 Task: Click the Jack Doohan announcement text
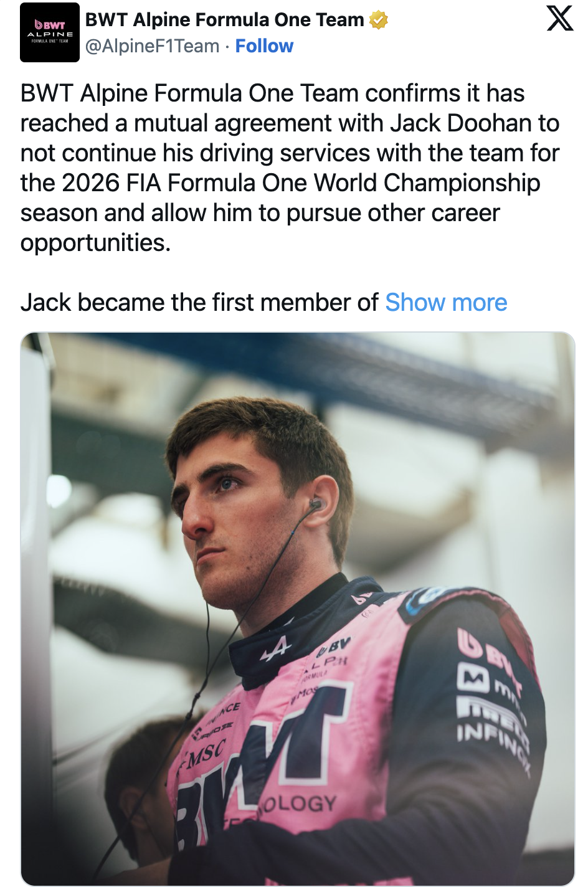pos(290,168)
